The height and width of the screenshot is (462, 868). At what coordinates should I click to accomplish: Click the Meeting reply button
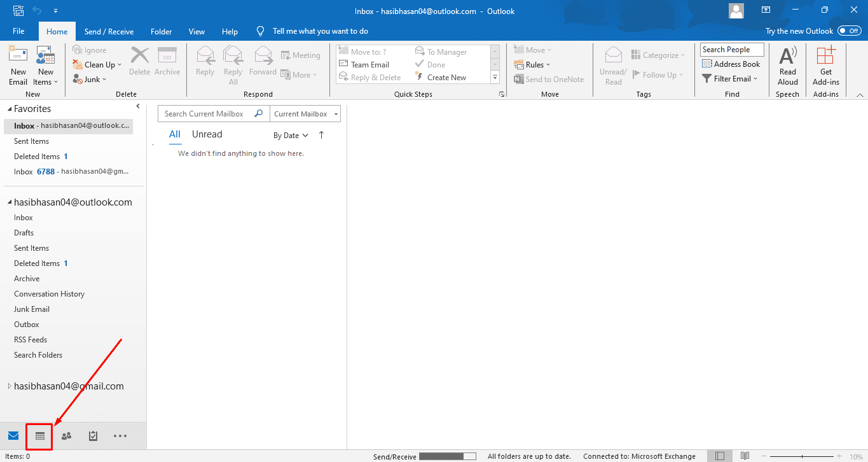(301, 55)
